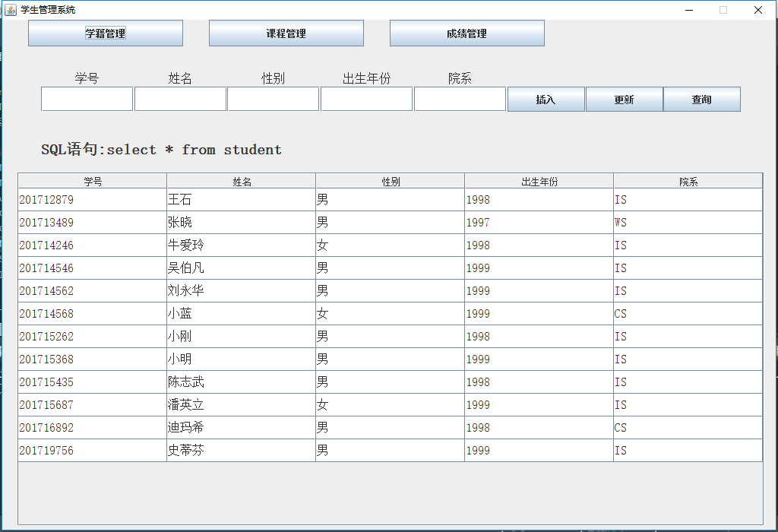778x532 pixels.
Task: Select IS department cell in 史蒂芬's row
Action: (688, 451)
